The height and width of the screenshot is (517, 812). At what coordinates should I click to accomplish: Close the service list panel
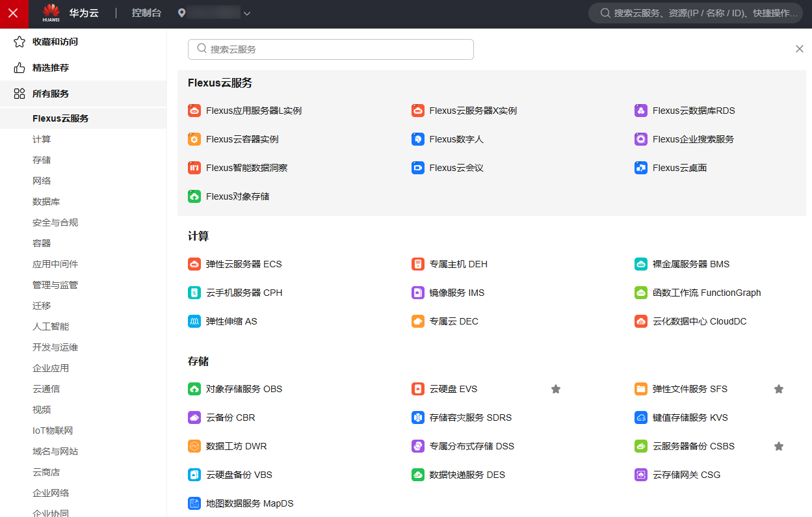[x=800, y=49]
